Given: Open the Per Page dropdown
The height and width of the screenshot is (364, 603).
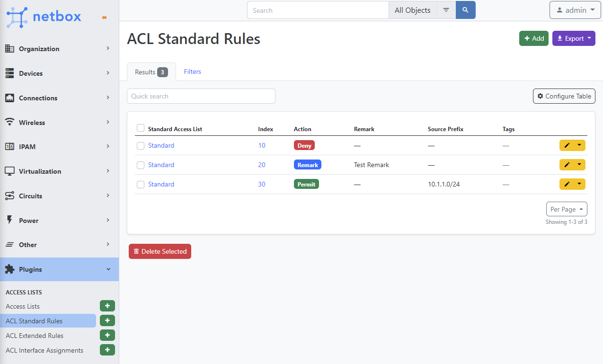Looking at the screenshot, I should [567, 209].
